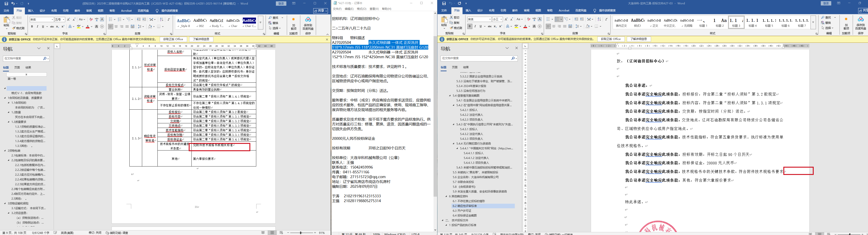Screen dimensions: 868x235
Task: Sort paragraphs in left Word window
Action: (161, 20)
